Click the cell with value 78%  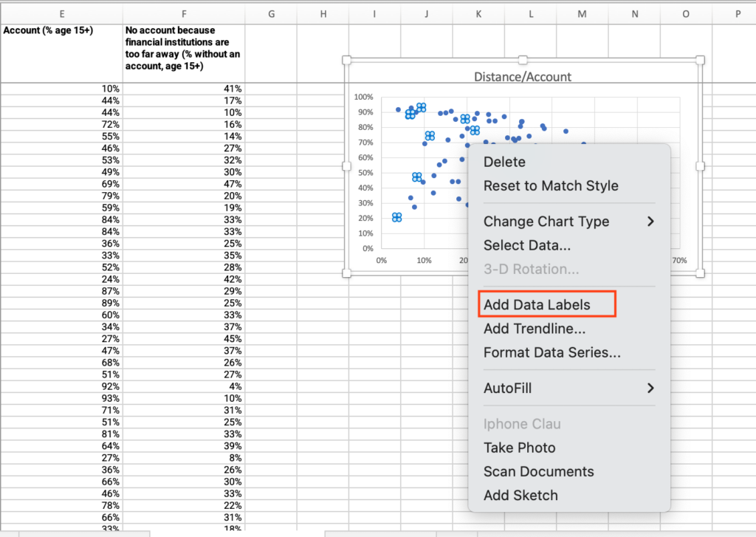point(62,506)
